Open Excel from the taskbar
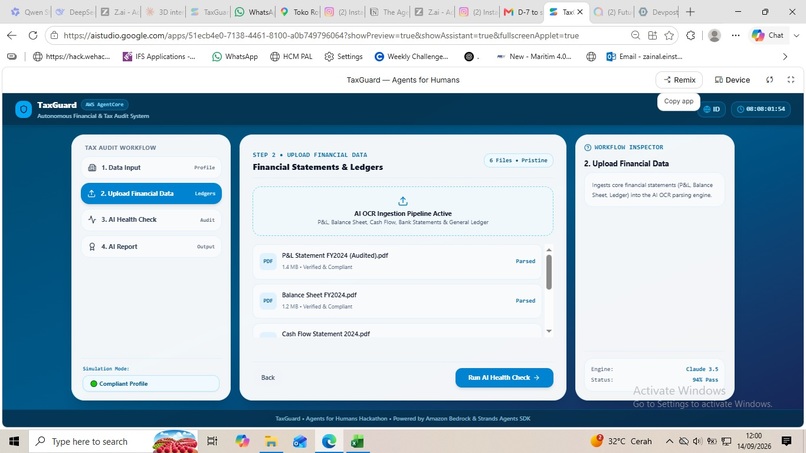806x453 pixels. (358, 441)
